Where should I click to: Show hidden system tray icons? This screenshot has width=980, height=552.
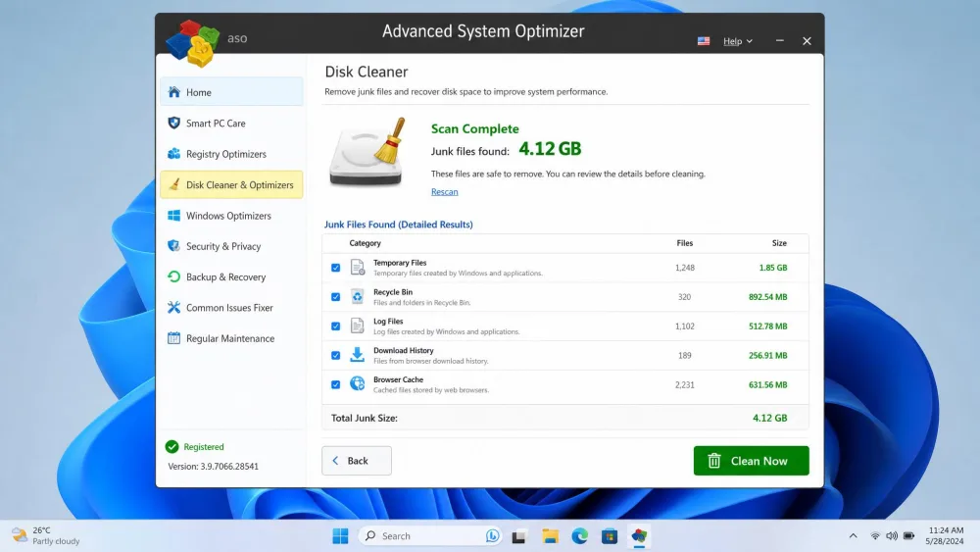[853, 535]
